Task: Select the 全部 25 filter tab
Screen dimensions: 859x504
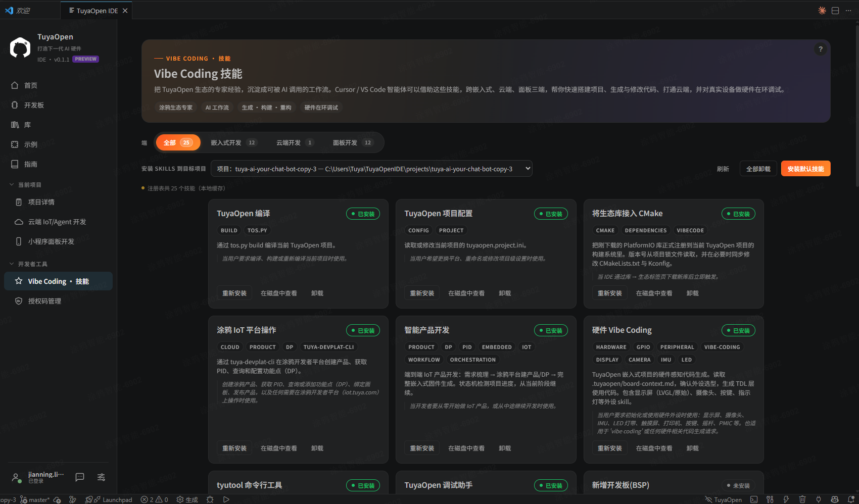Action: click(178, 142)
